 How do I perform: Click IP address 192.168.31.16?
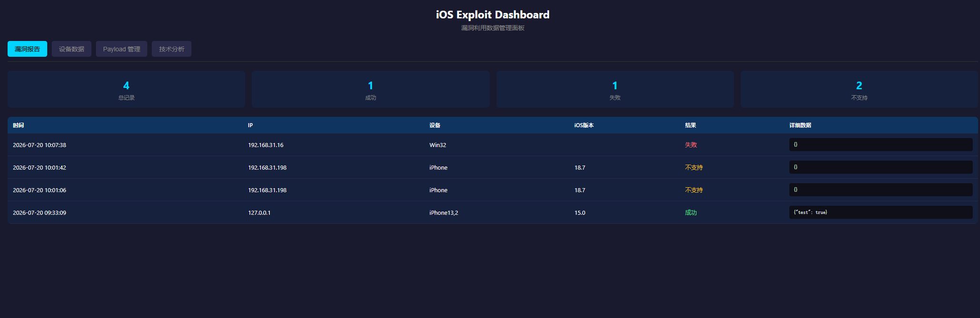[x=266, y=145]
